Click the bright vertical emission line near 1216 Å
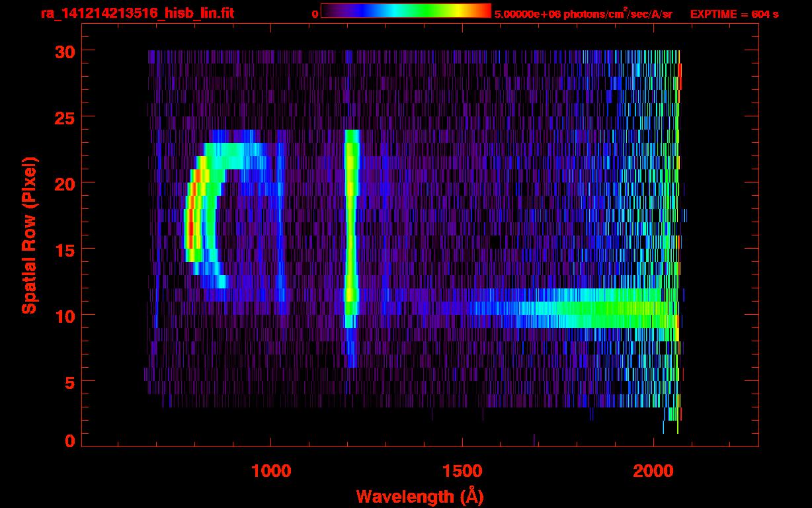The height and width of the screenshot is (508, 812). click(x=351, y=249)
